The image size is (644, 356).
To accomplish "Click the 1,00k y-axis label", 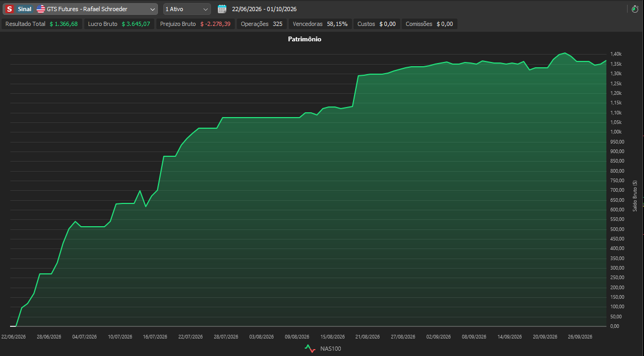I will pos(616,132).
